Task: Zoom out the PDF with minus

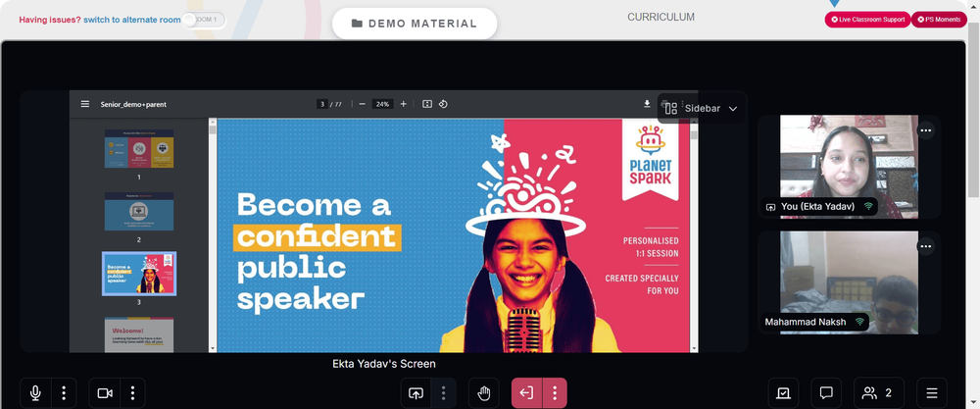Action: 362,104
